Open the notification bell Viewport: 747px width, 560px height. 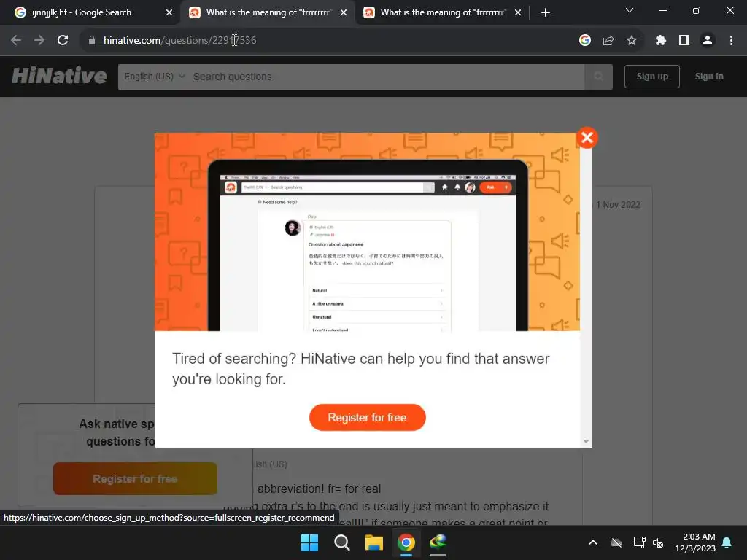point(727,542)
